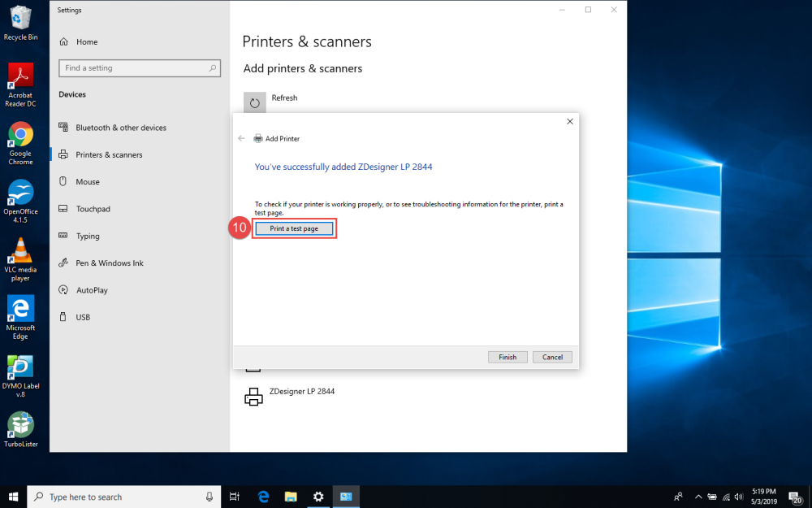Open DYMO Label v.8 desktop shortcut

20,376
